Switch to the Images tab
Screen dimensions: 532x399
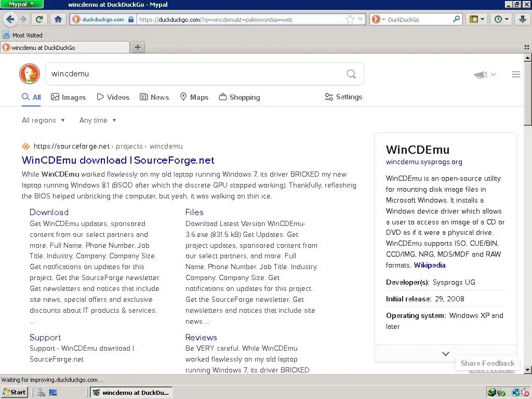[x=68, y=97]
